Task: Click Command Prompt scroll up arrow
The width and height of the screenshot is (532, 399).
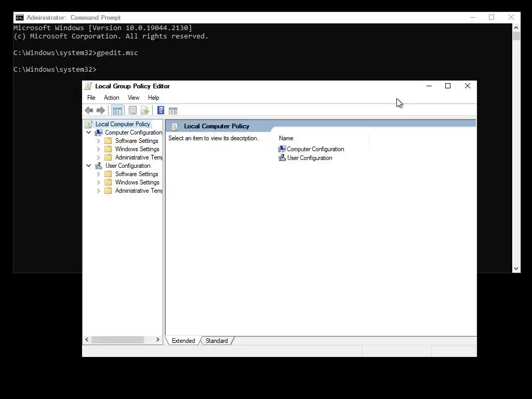Action: pos(516,28)
